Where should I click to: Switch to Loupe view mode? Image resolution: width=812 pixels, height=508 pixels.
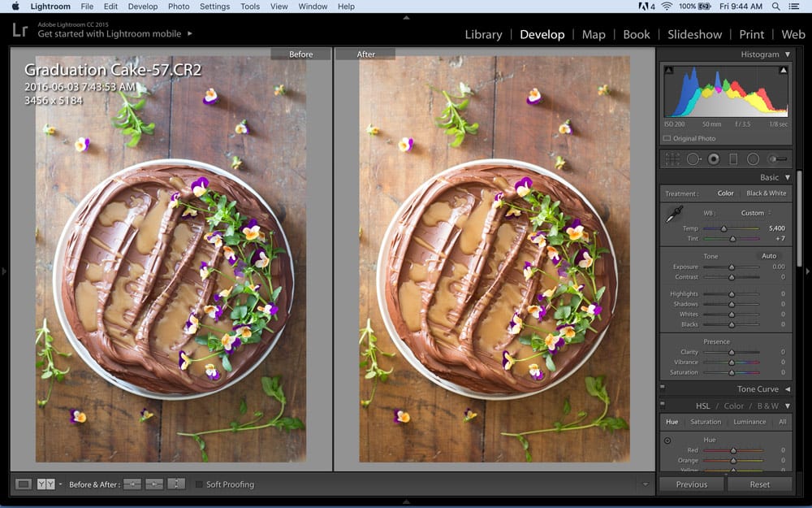click(x=24, y=484)
